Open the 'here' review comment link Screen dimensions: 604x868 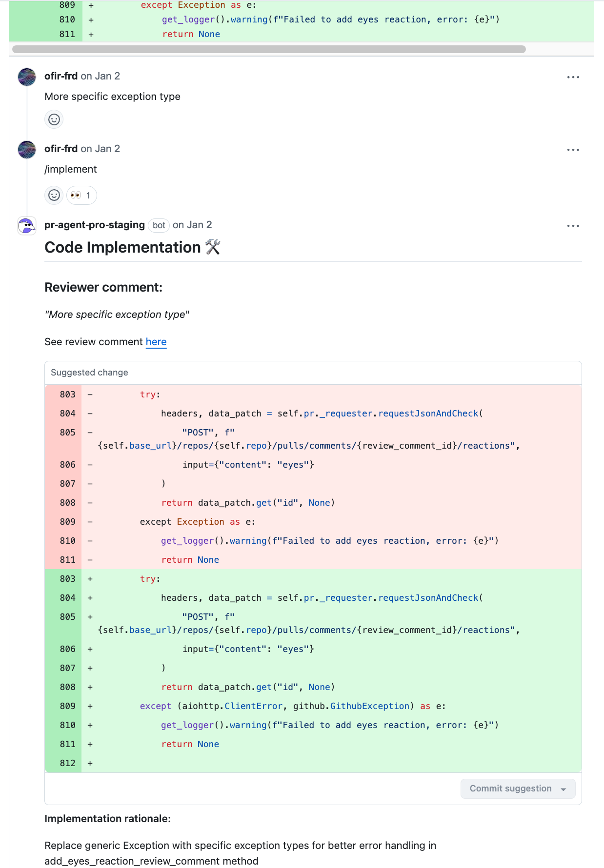click(x=156, y=342)
